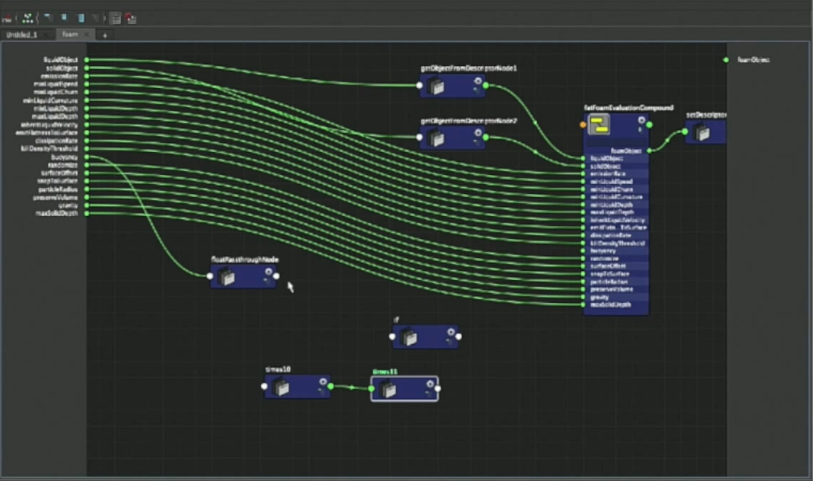Click the getObjectFromDescriptorNode1 node icon

click(438, 87)
